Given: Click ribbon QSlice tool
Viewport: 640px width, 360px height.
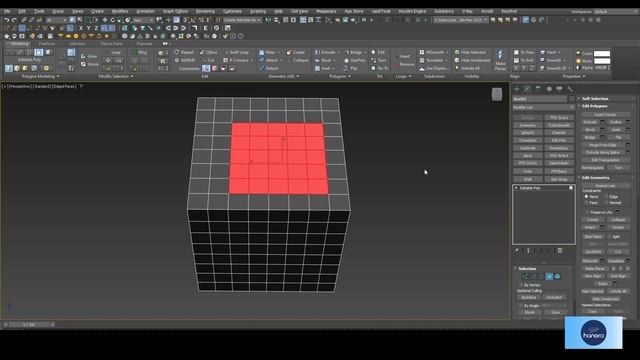Looking at the screenshot, I should pyautogui.click(x=209, y=52).
